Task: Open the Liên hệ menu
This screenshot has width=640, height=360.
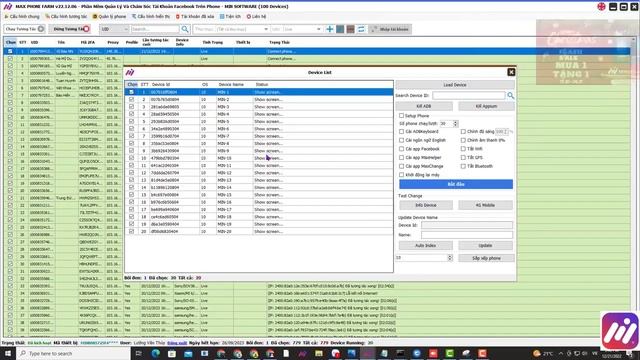Action: pos(256,17)
